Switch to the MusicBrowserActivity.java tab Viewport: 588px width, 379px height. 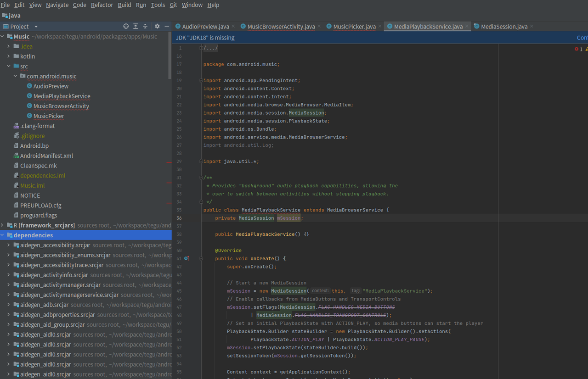tap(281, 27)
